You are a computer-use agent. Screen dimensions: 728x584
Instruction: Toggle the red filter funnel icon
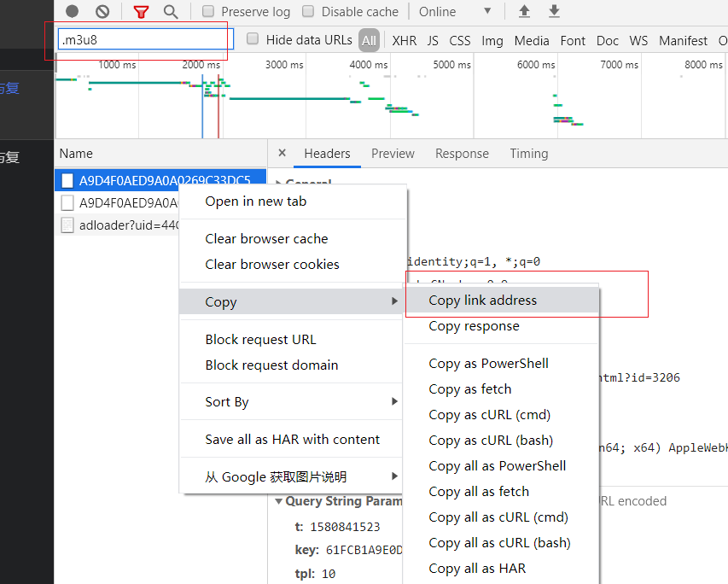pos(141,12)
